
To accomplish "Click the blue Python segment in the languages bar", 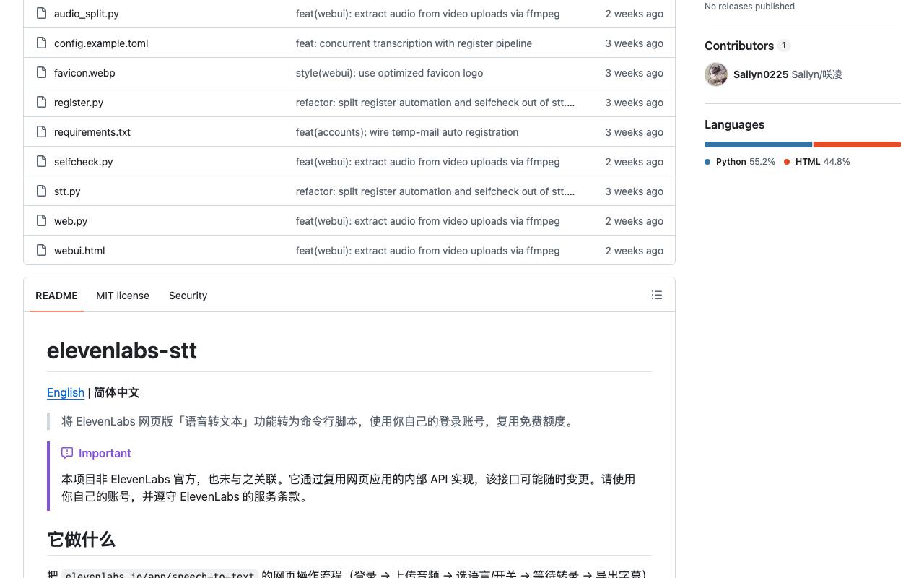I will 758,144.
